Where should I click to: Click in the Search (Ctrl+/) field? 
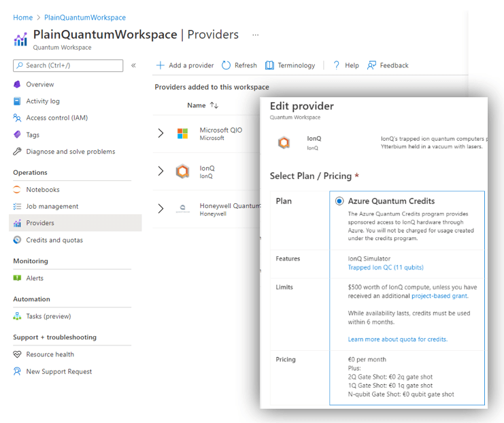68,65
